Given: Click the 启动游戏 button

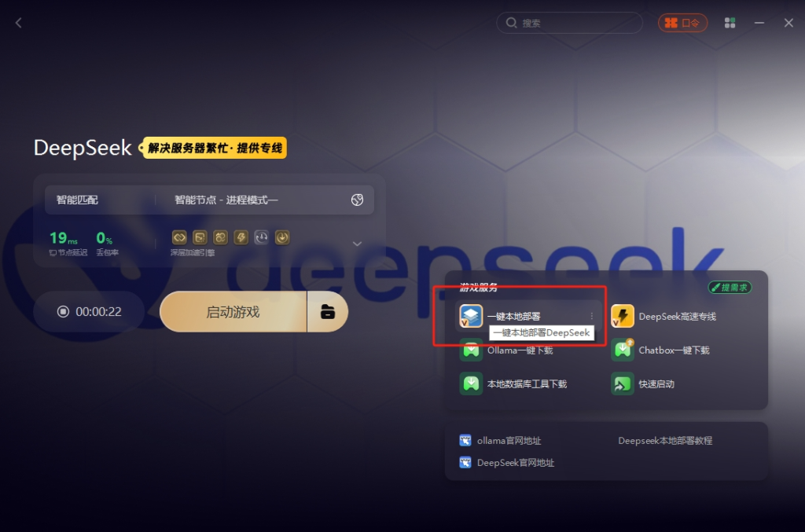Looking at the screenshot, I should [233, 311].
